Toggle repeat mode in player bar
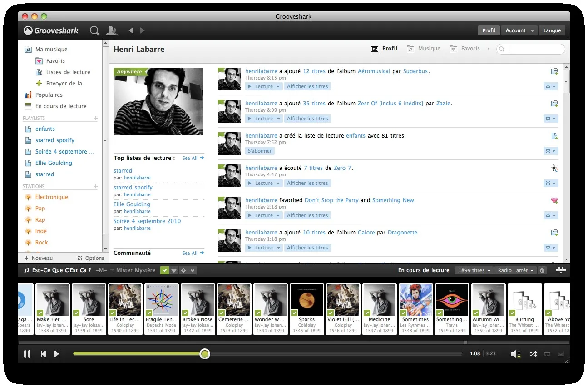This screenshot has height=388, width=588. 547,354
